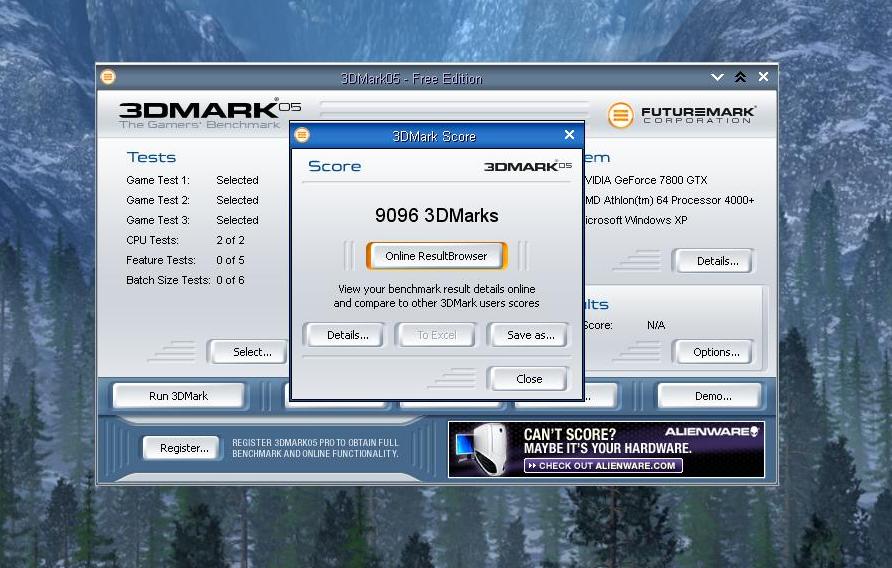Screen dimensions: 892x568
Task: Click the '2 of 2' CPU tests value
Action: pos(230,240)
